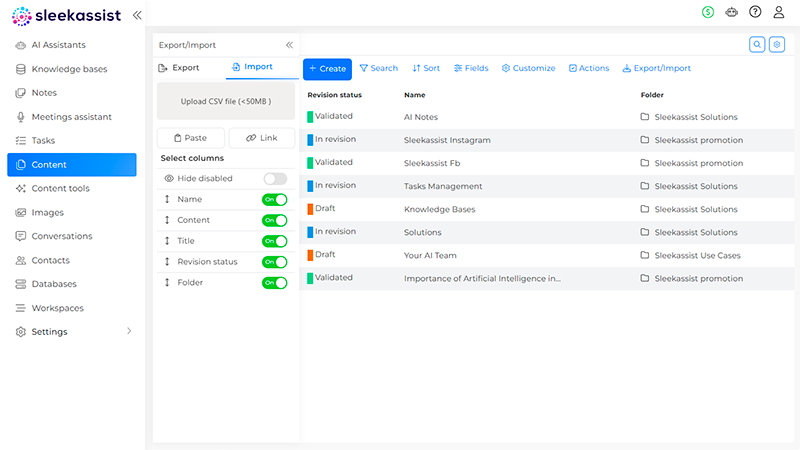Open the Sleekassist Instagram row
This screenshot has height=450, width=800.
[546, 140]
